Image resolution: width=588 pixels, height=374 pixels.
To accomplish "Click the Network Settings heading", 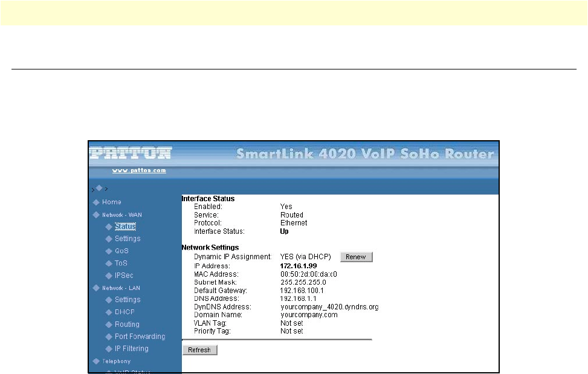I will 210,247.
